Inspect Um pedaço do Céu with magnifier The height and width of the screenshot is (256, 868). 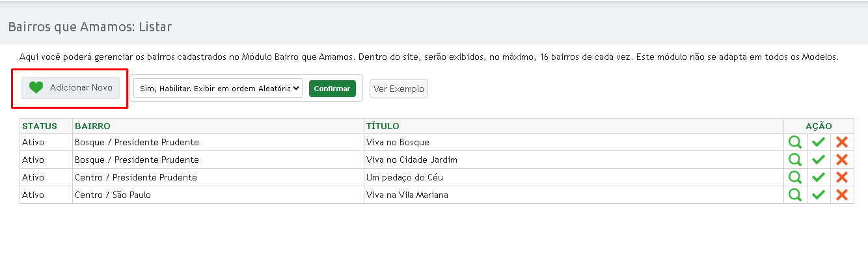point(795,177)
